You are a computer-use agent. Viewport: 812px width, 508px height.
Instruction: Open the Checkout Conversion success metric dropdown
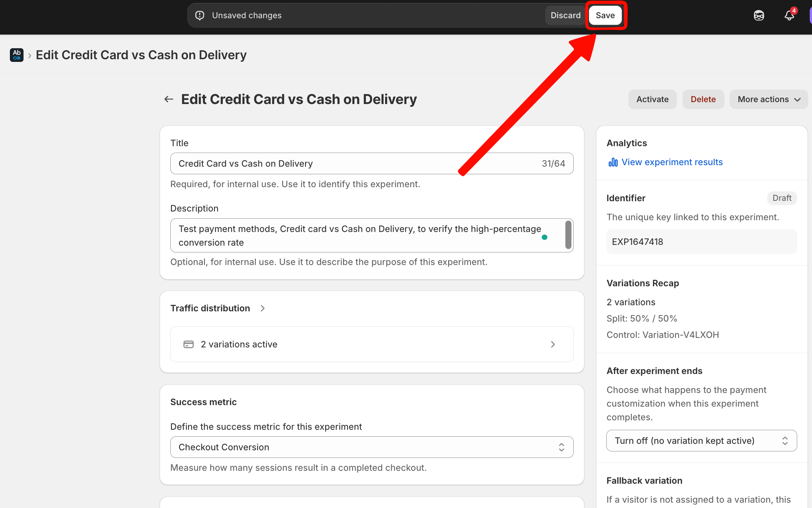coord(371,447)
